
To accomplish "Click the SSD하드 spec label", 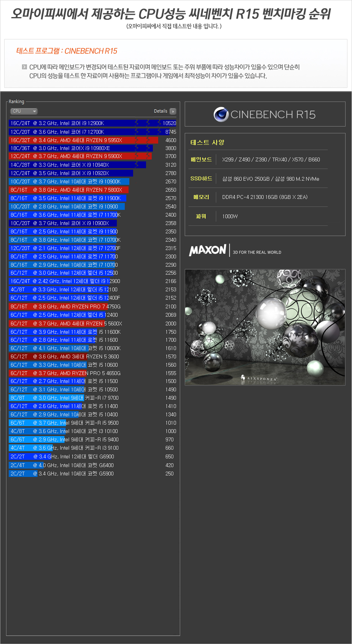I will point(201,178).
